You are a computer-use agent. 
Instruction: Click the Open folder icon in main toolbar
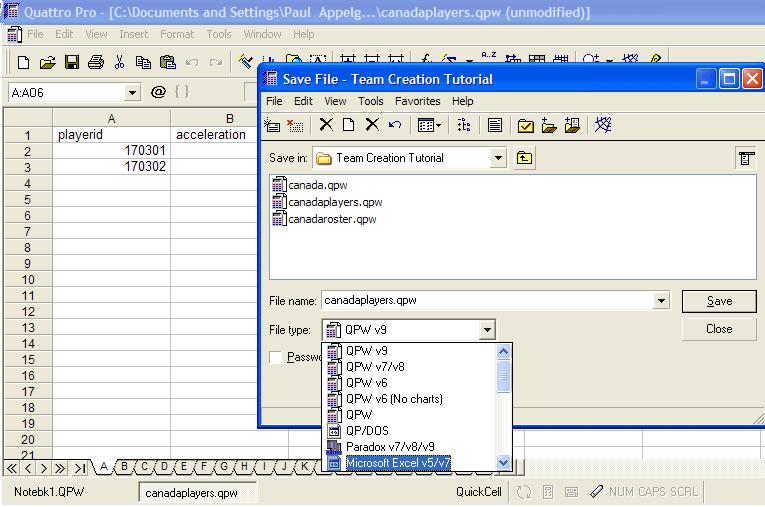pyautogui.click(x=47, y=62)
